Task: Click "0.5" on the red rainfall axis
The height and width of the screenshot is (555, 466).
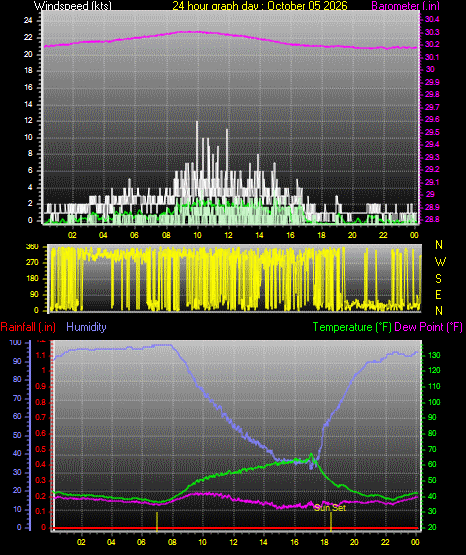Action: [41, 449]
